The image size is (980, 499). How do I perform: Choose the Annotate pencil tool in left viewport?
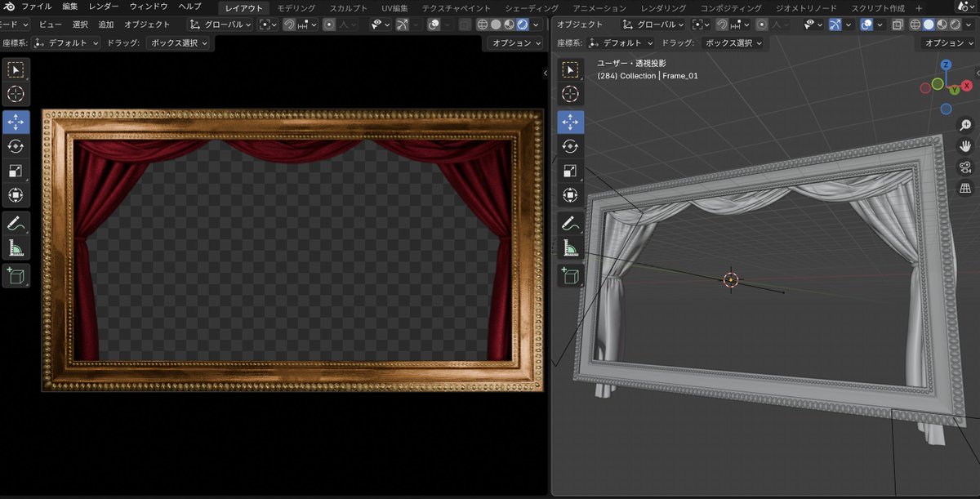pyautogui.click(x=16, y=223)
